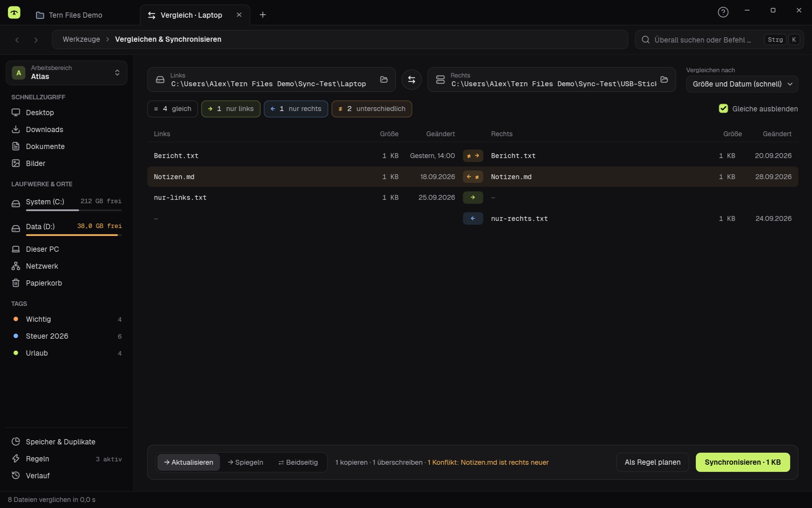Image resolution: width=812 pixels, height=508 pixels.
Task: Select the Spiegeln sync mode
Action: tap(245, 462)
